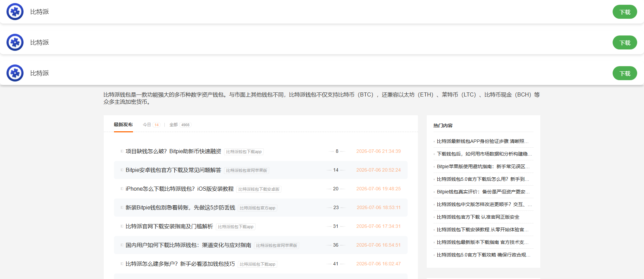Screen dimensions: 644x279
Task: Click tag 比特派钱包下载app beside 项目缺钱怎么破 article
Action: click(244, 152)
